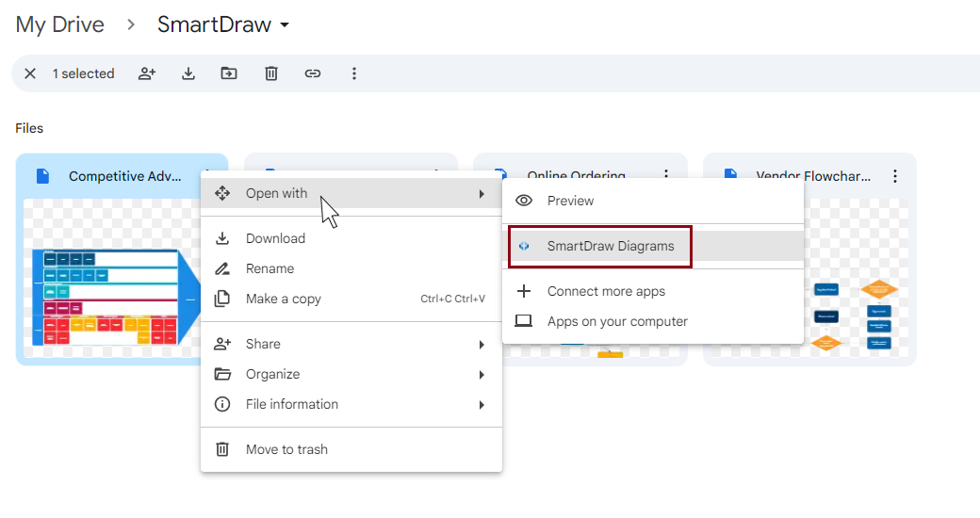This screenshot has width=980, height=518.
Task: Open the toolbar's three-dot more actions menu
Action: point(353,73)
